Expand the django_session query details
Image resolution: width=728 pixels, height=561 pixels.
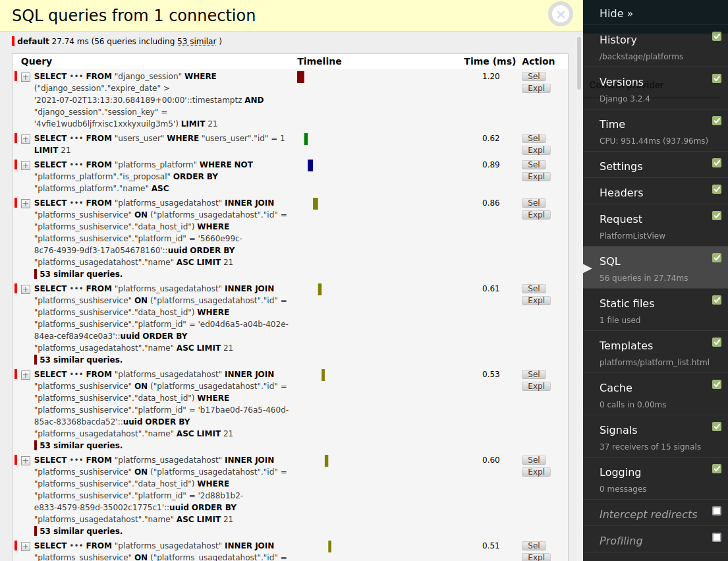(25, 77)
